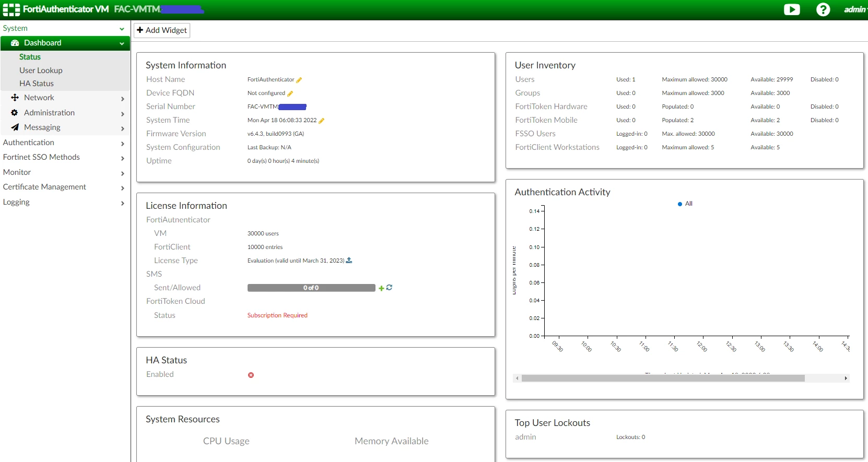Expand the Administration submenu arrow

coord(123,113)
